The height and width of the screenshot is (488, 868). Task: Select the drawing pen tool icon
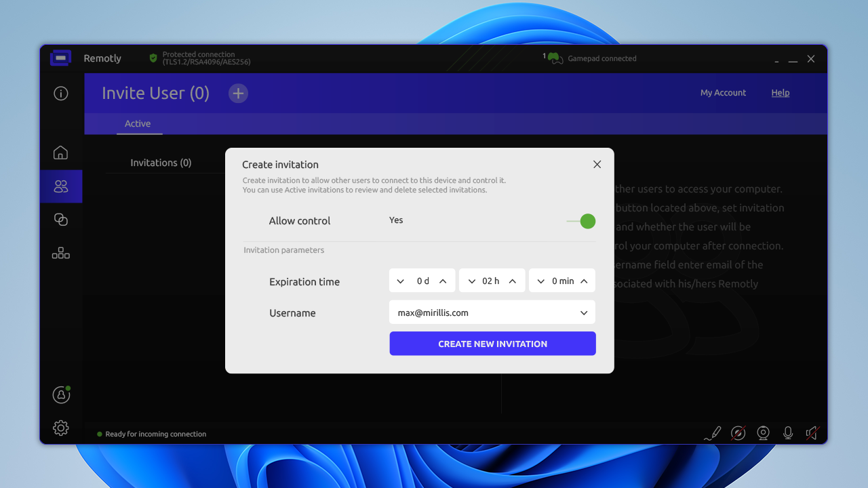coord(712,433)
